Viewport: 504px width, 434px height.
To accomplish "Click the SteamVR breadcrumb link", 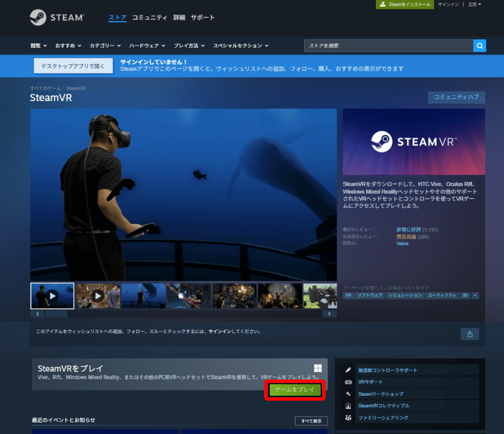I will pos(76,89).
